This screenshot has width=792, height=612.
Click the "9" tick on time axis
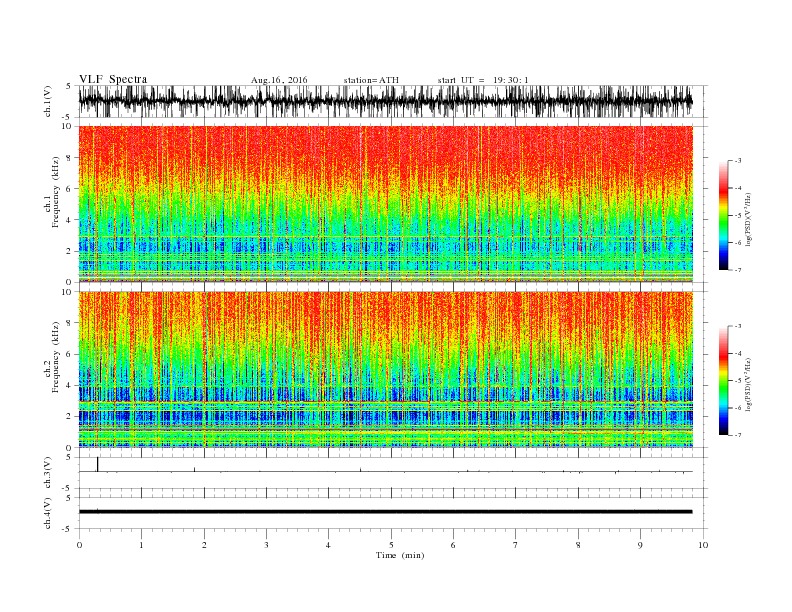tap(640, 545)
